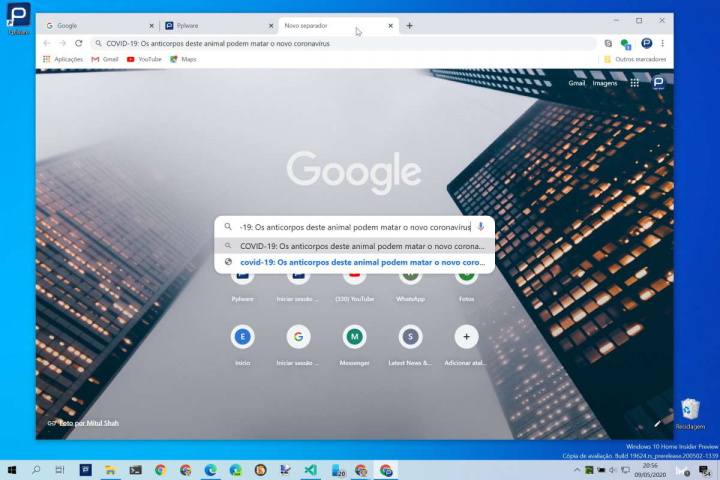Click the voice search microphone icon
This screenshot has height=480, width=720.
(x=481, y=227)
